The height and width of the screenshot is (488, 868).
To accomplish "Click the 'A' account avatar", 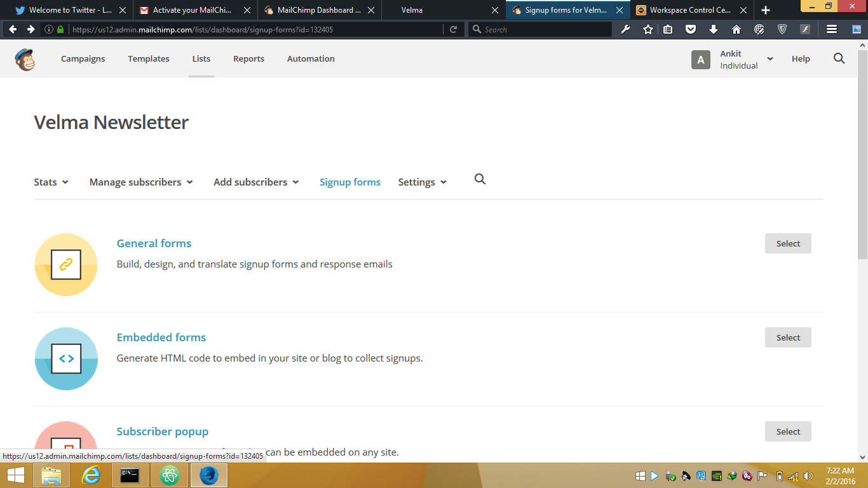I will [x=701, y=60].
